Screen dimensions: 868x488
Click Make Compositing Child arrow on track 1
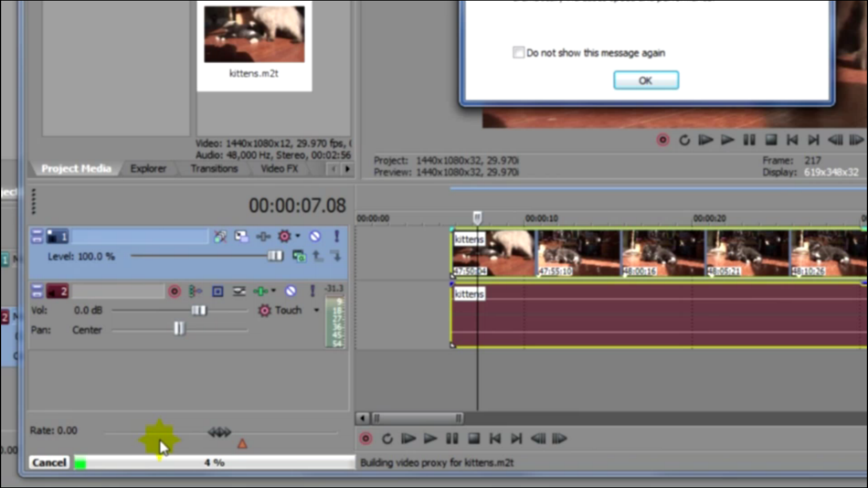[x=336, y=257]
